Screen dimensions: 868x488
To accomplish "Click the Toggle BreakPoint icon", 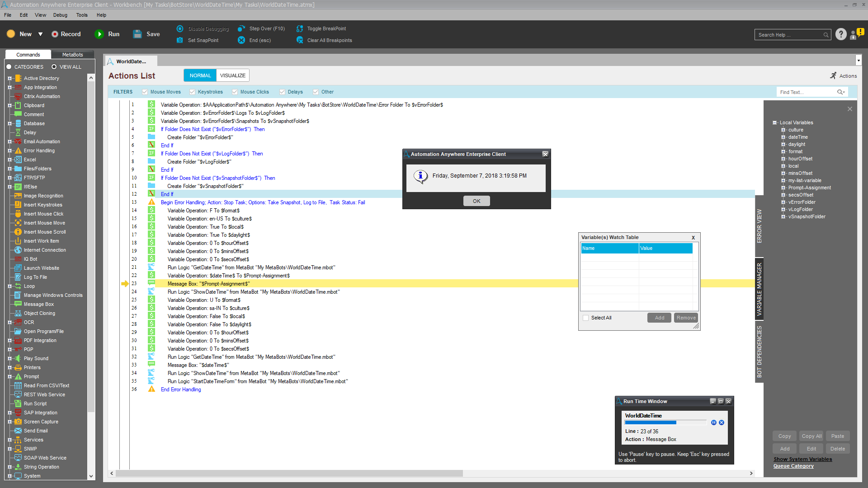I will (300, 28).
